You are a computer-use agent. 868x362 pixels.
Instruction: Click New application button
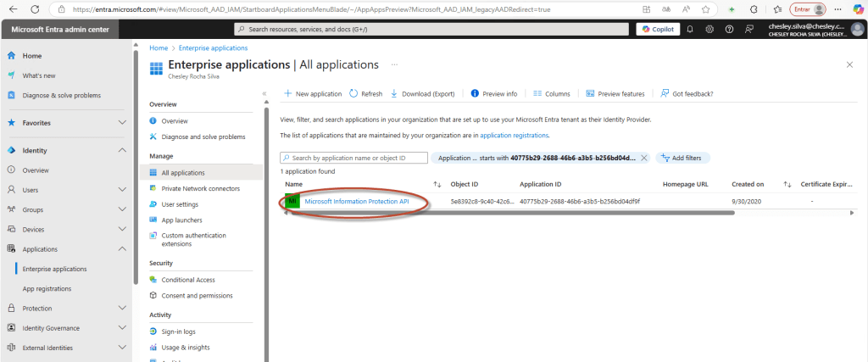pos(313,94)
